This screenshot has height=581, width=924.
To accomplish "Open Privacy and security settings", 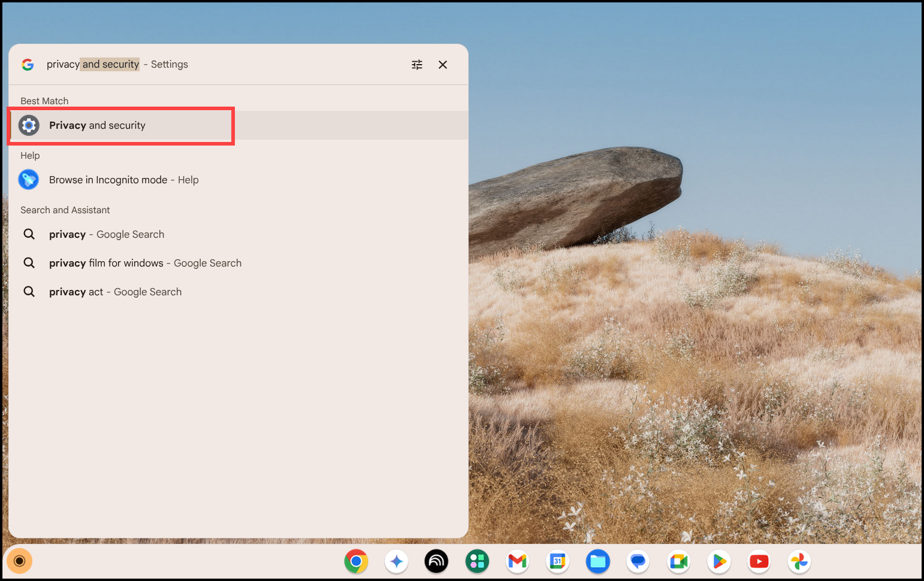I will coord(120,125).
